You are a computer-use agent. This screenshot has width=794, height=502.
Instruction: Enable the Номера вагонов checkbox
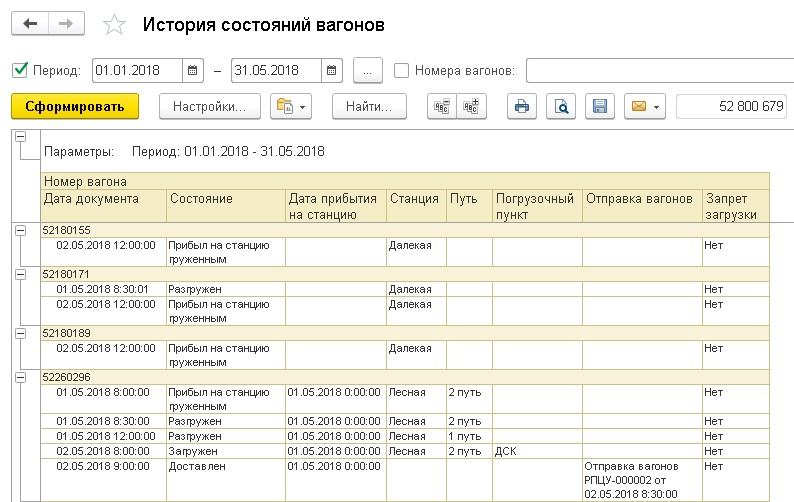click(x=402, y=71)
